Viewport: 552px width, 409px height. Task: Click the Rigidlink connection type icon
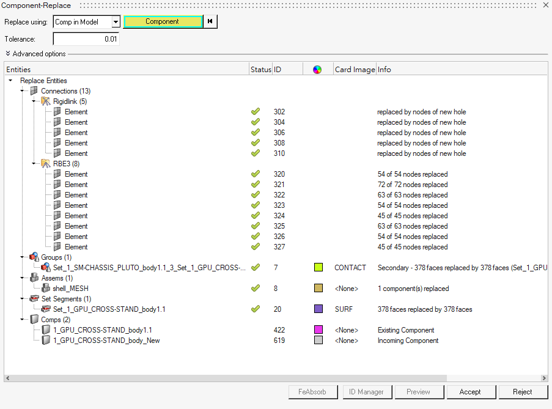[x=45, y=101]
